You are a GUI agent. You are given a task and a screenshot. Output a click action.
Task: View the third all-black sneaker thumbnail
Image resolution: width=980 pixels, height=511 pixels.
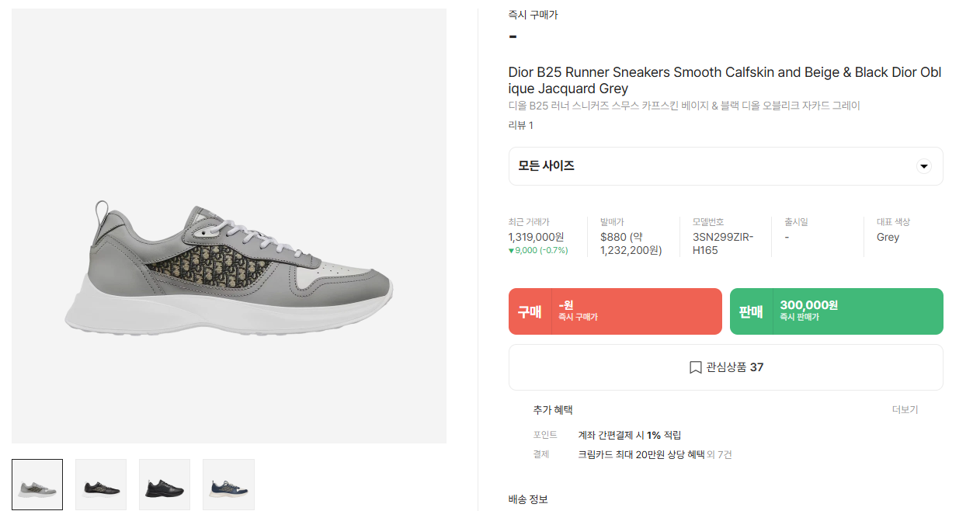[165, 485]
